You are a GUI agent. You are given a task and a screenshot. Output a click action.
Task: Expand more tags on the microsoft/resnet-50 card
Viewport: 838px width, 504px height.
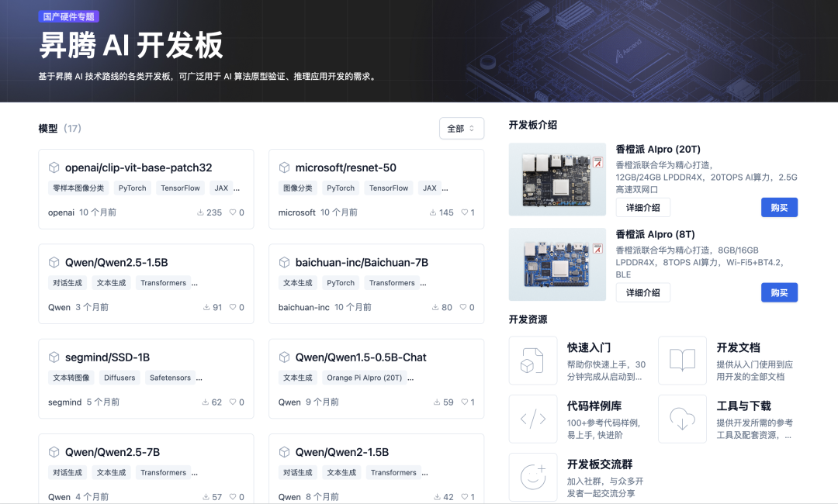click(x=445, y=188)
